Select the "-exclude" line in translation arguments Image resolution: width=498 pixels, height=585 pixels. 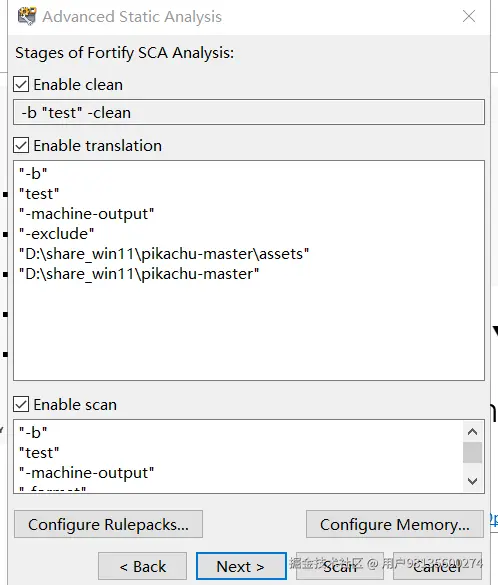(57, 234)
